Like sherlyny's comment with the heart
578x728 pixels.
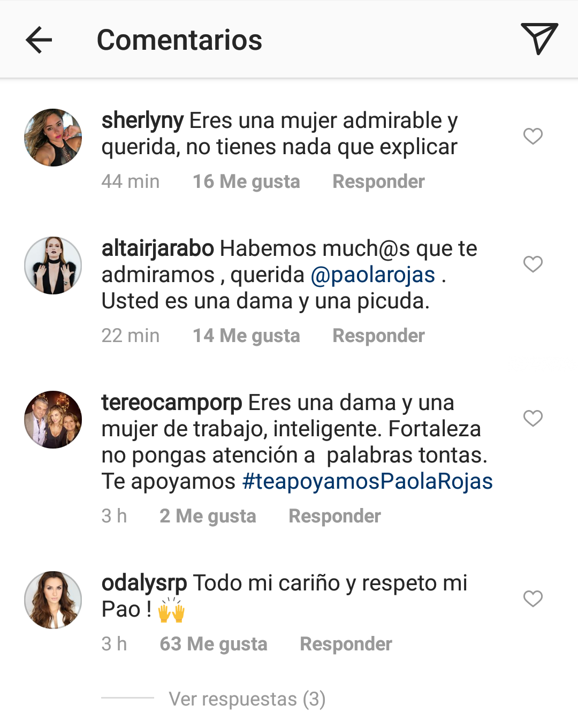tap(533, 136)
